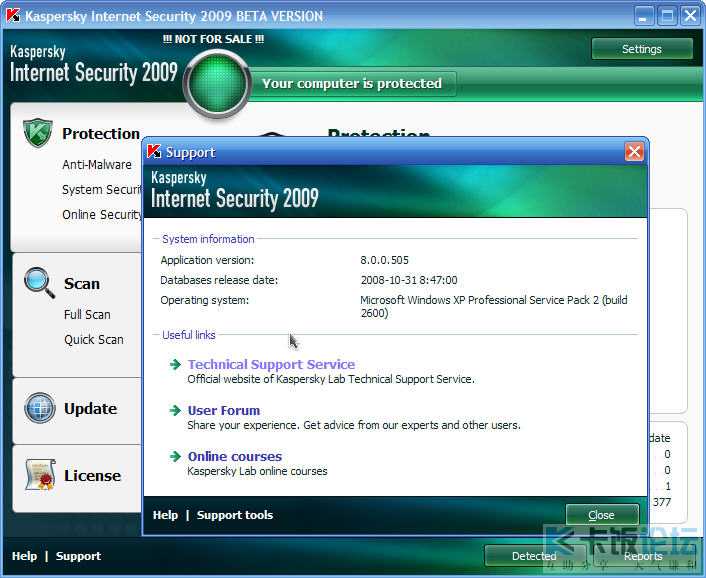Click the Scan magnifying glass icon

[x=40, y=283]
